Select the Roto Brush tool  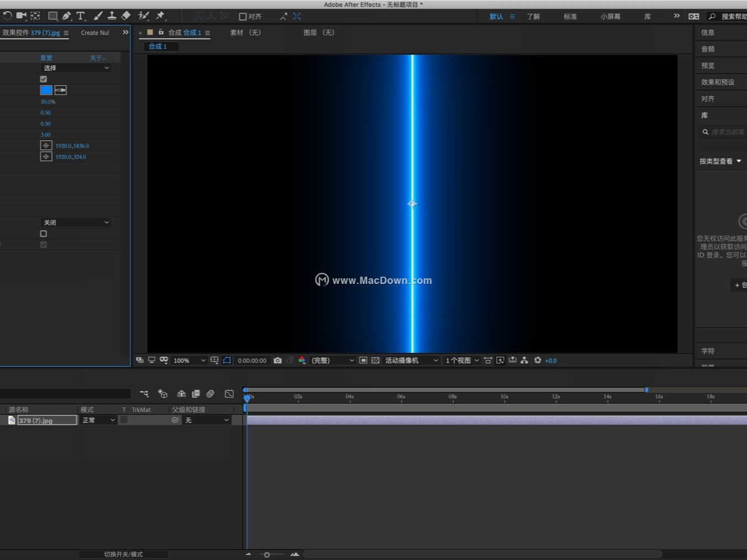coord(144,16)
